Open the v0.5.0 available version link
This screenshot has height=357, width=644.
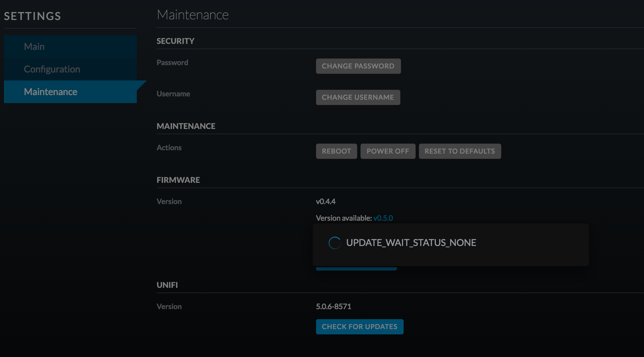383,218
